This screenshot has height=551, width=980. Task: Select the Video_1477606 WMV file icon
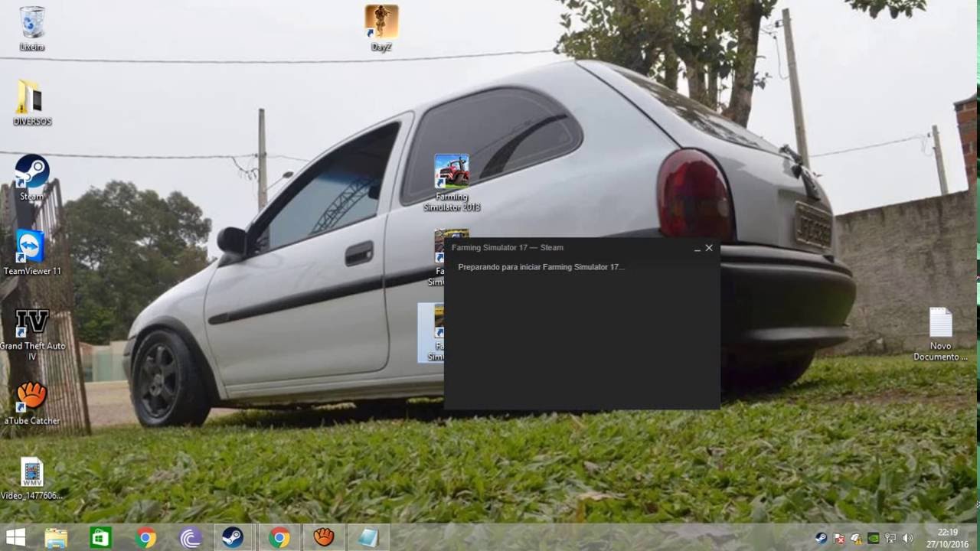tap(32, 478)
